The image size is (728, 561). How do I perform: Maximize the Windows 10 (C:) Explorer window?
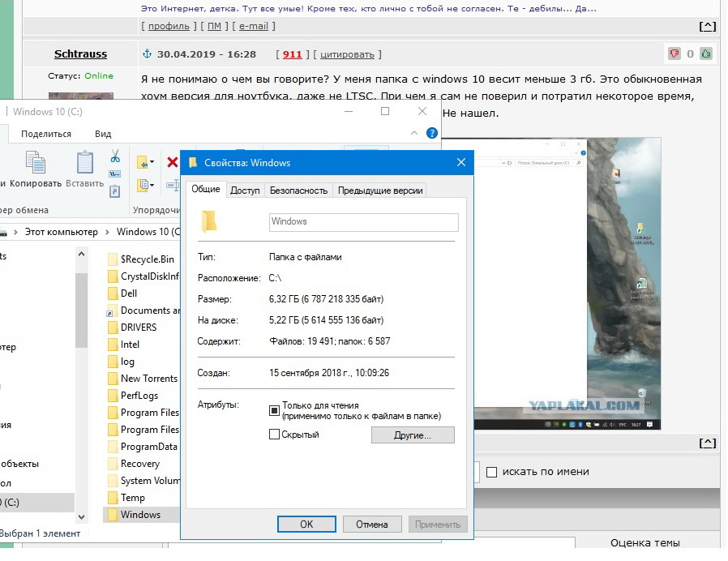point(385,111)
